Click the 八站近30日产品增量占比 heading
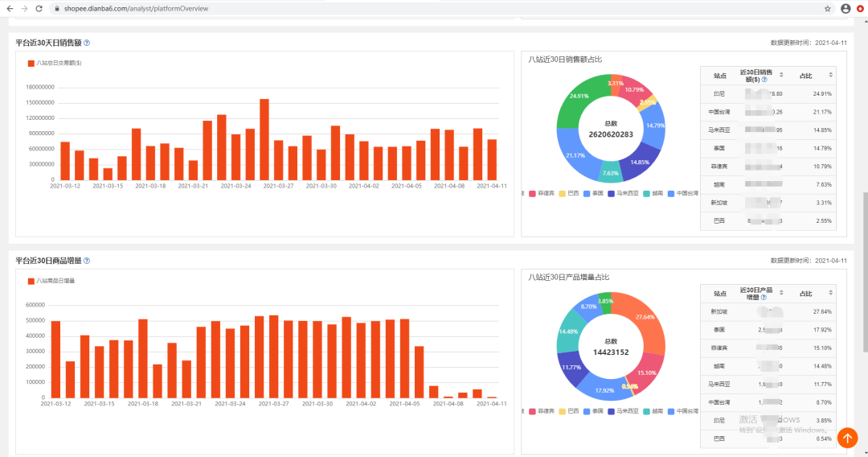This screenshot has width=868, height=457. [568, 277]
